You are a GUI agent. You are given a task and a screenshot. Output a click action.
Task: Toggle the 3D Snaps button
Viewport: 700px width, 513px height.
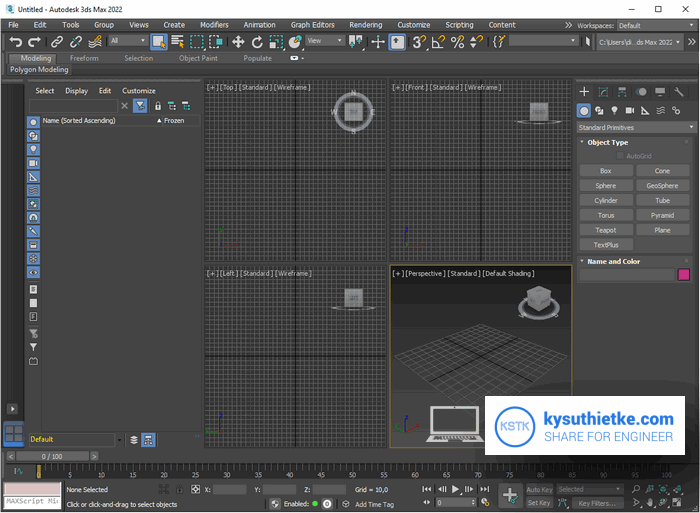tap(419, 42)
